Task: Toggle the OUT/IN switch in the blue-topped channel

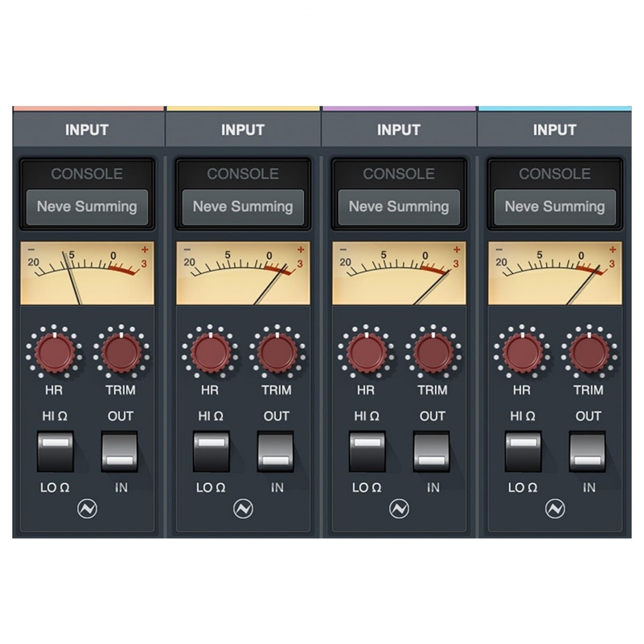Action: [x=588, y=452]
